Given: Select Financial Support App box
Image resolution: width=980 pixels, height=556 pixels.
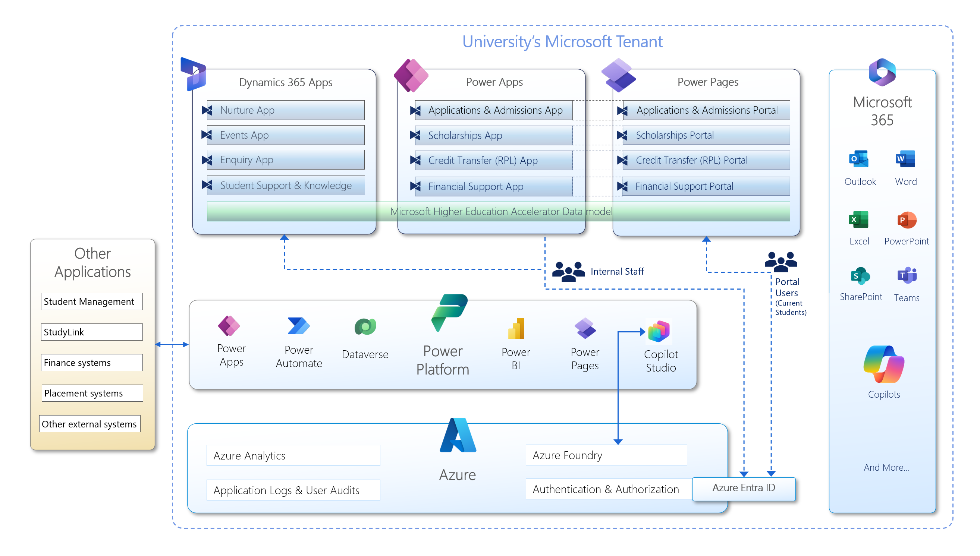Looking at the screenshot, I should point(493,186).
